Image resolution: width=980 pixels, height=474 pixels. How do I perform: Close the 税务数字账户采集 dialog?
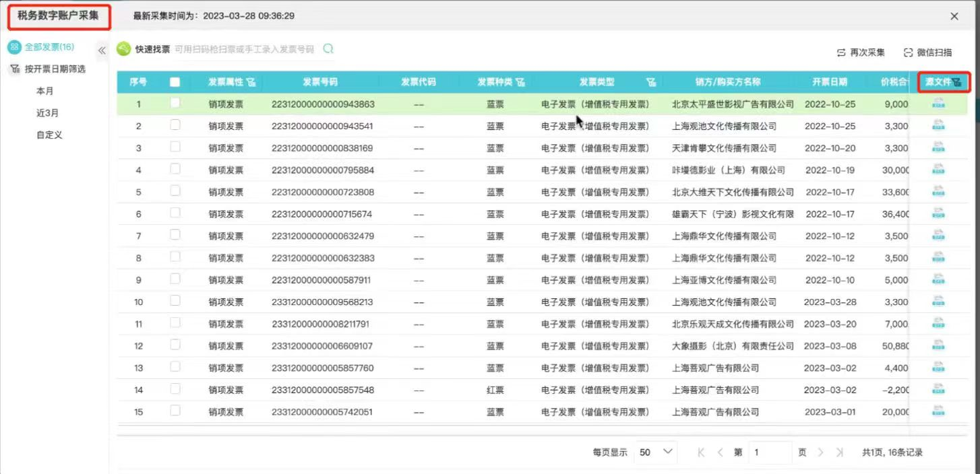[954, 16]
